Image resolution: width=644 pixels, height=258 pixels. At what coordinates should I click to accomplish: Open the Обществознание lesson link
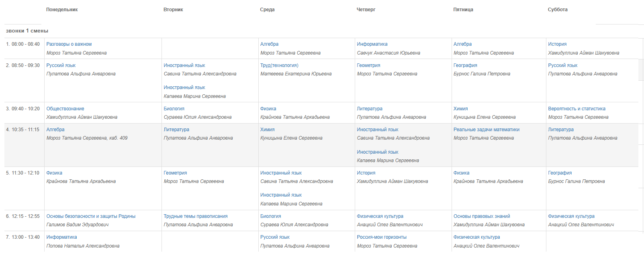[65, 109]
